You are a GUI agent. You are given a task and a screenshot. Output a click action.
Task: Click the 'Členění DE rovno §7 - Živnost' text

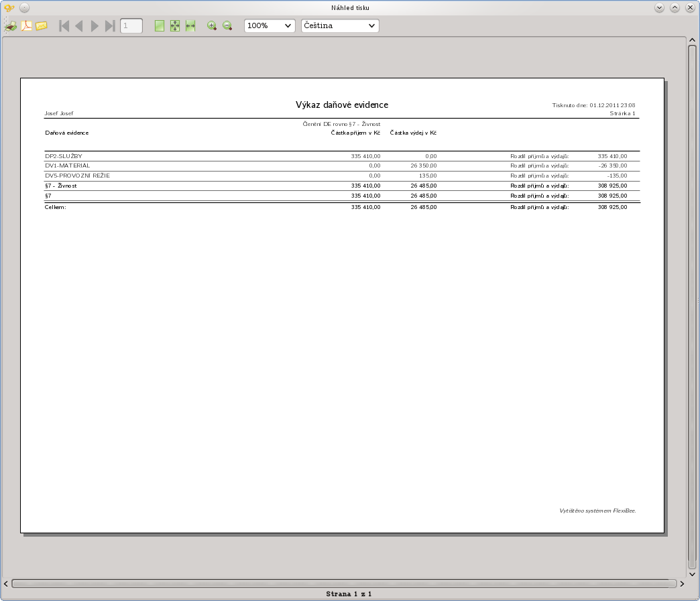coord(341,124)
